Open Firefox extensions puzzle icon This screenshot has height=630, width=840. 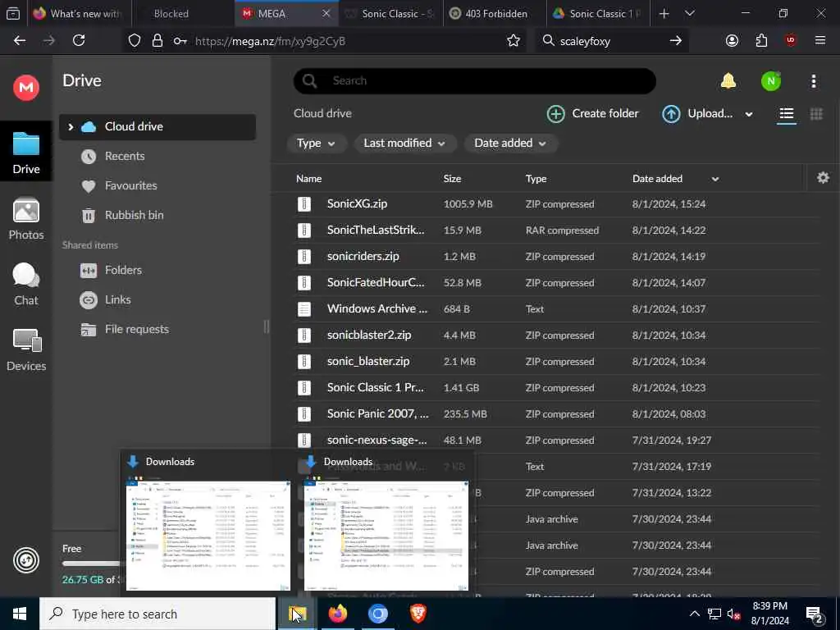761,41
